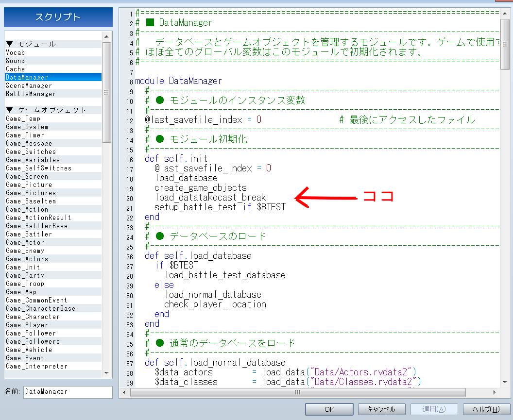
Task: Click code editor horizontal scroll right arrow
Action: (495, 392)
